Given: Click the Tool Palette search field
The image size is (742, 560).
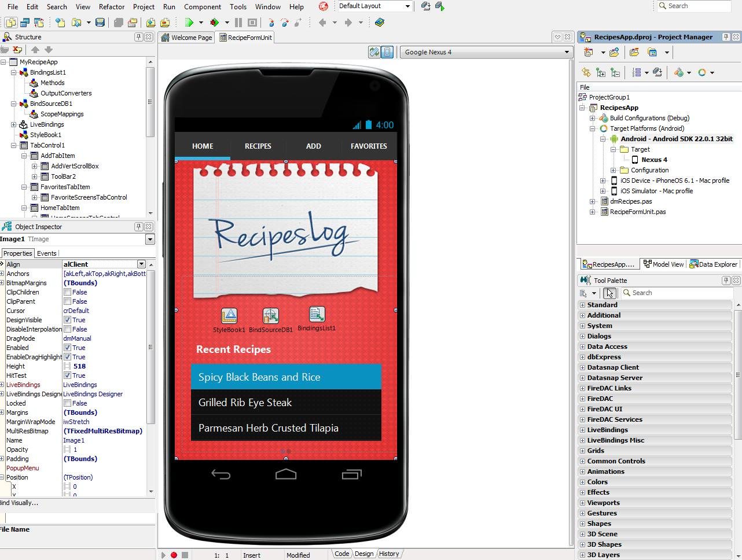Looking at the screenshot, I should 677,293.
